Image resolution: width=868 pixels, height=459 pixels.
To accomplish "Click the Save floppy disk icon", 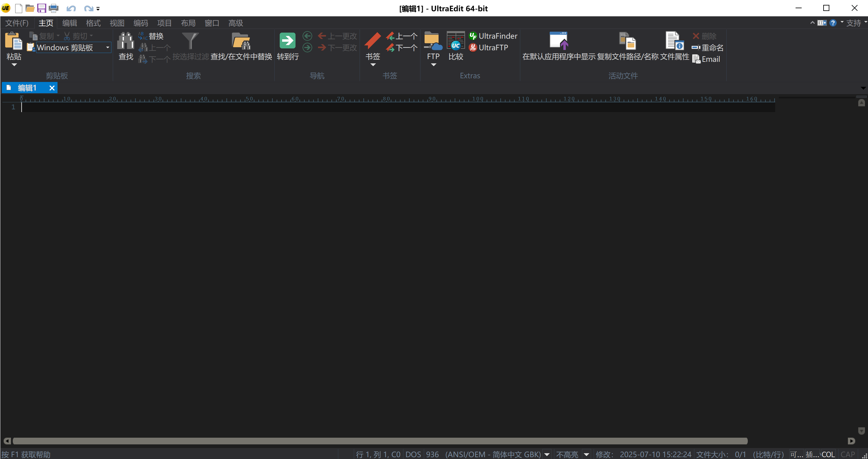I will tap(41, 9).
